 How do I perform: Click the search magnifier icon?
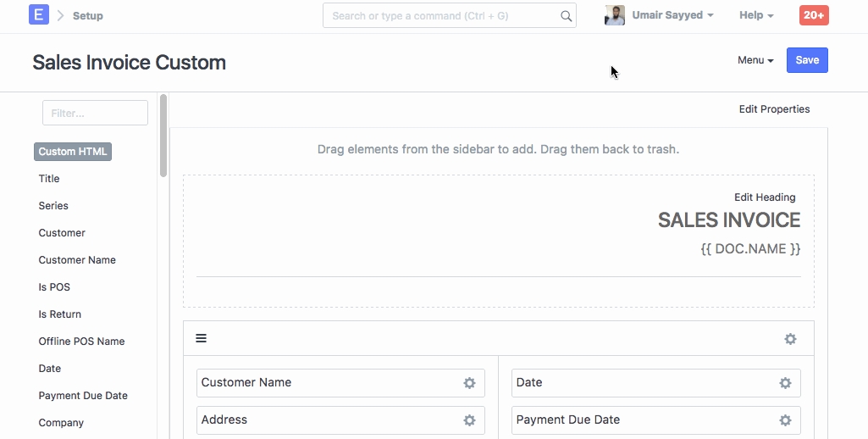click(x=566, y=16)
